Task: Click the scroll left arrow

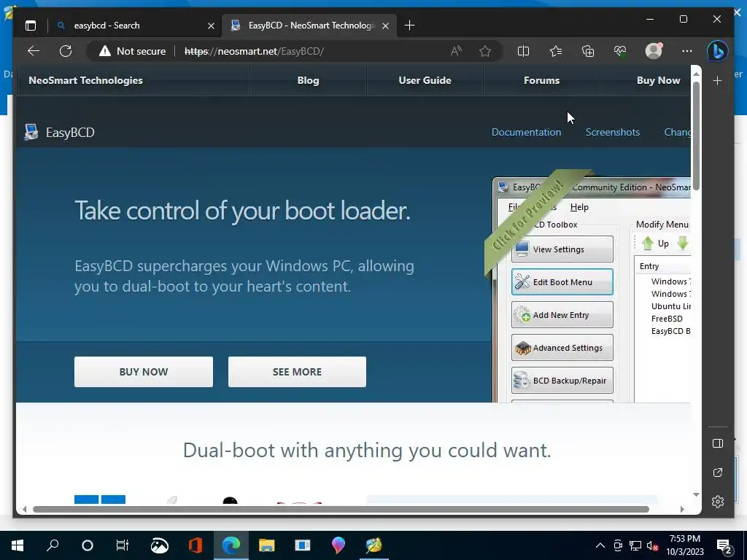Action: click(x=24, y=509)
